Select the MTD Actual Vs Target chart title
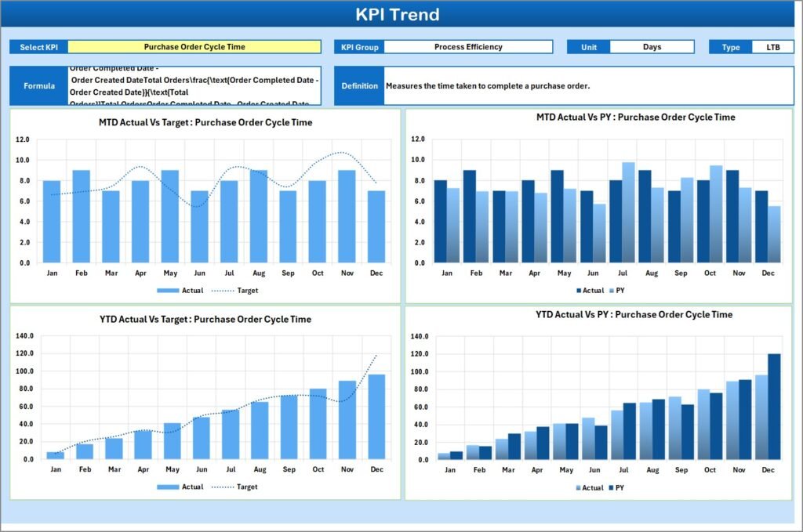803x532 pixels. coord(204,122)
